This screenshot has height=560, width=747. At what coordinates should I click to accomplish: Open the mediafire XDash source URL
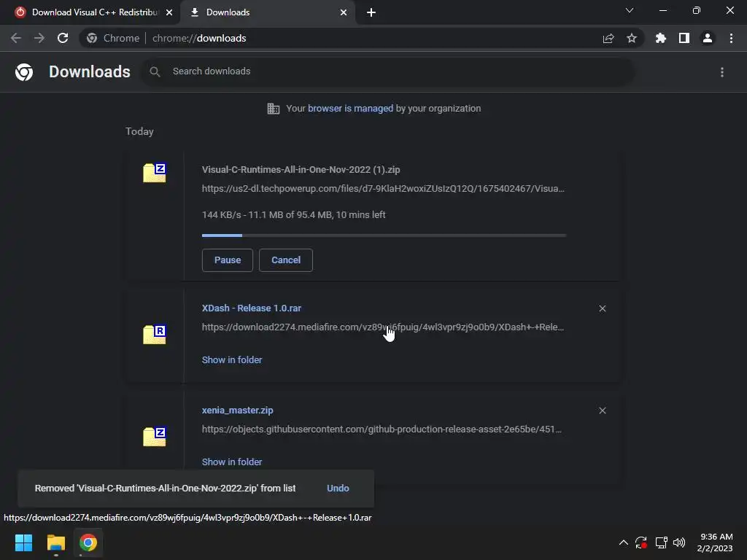click(383, 327)
